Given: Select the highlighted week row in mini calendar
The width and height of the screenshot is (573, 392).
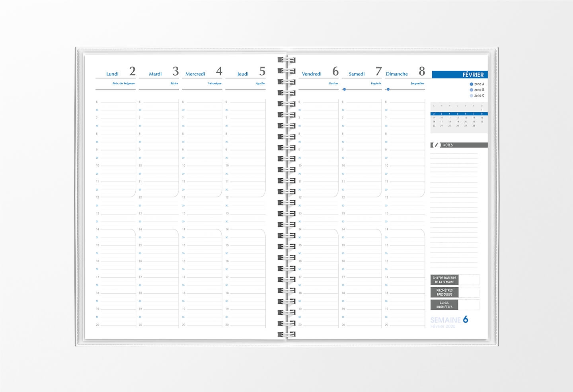Looking at the screenshot, I should (459, 114).
